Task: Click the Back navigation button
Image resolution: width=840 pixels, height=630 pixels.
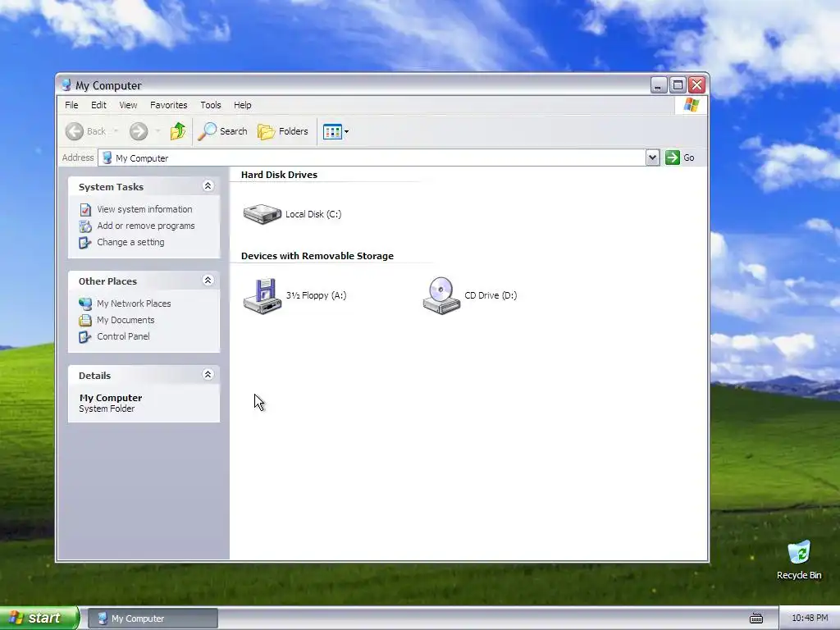Action: tap(85, 131)
